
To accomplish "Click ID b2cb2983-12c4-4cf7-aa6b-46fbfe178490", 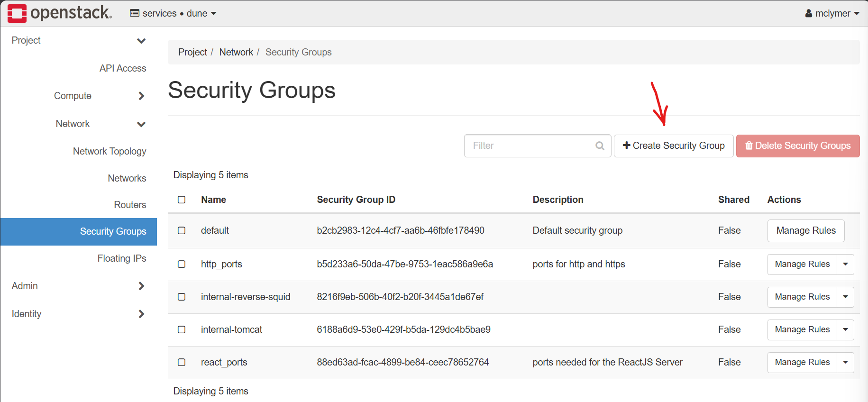I will pyautogui.click(x=401, y=230).
